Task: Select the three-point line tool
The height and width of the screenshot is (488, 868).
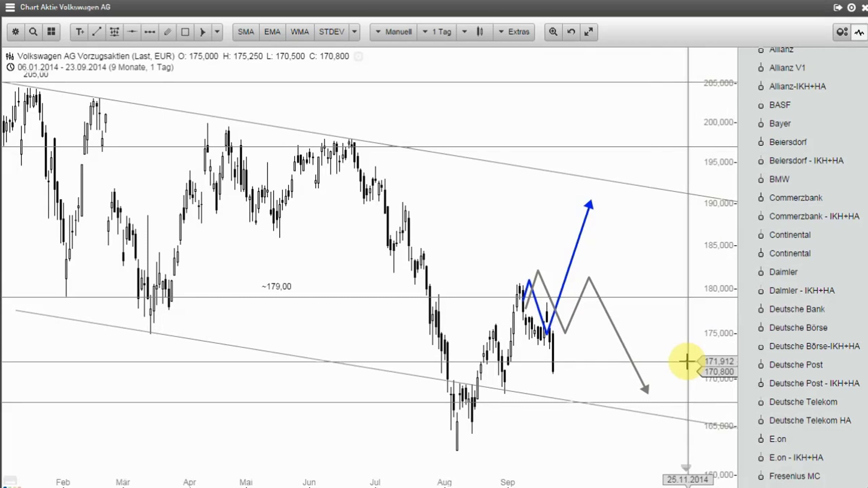Action: [150, 32]
